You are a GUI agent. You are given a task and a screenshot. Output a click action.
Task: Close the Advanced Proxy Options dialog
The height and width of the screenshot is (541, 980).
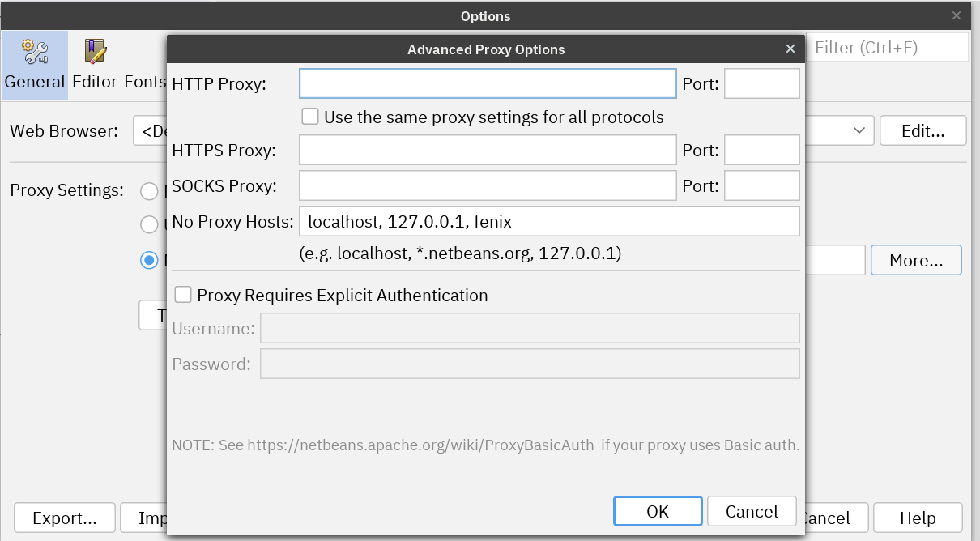[x=790, y=49]
